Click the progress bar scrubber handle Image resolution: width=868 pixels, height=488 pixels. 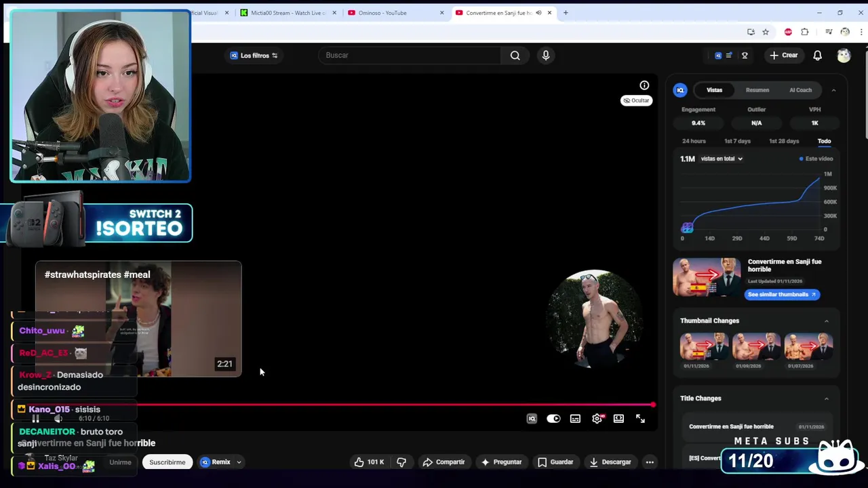click(x=653, y=405)
